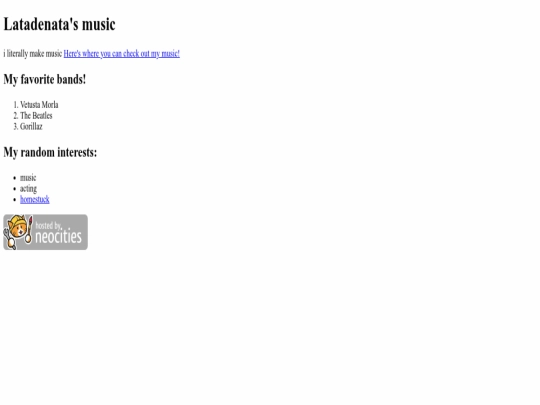Click the bullet marker before acting
This screenshot has width=540, height=405.
coord(14,189)
